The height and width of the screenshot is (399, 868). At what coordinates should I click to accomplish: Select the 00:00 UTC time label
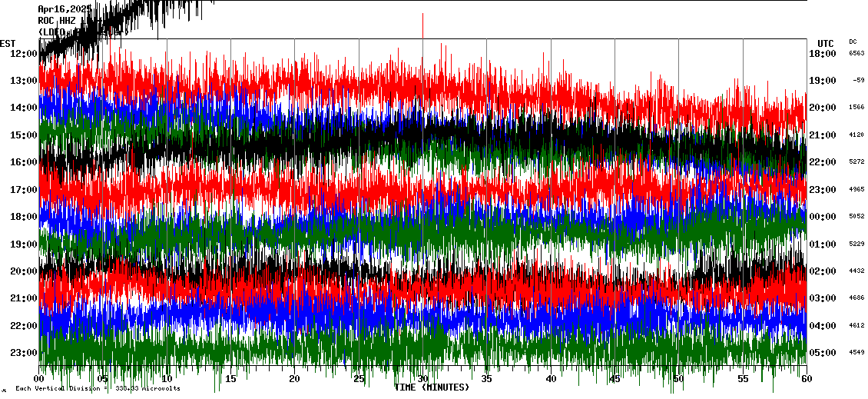(822, 217)
